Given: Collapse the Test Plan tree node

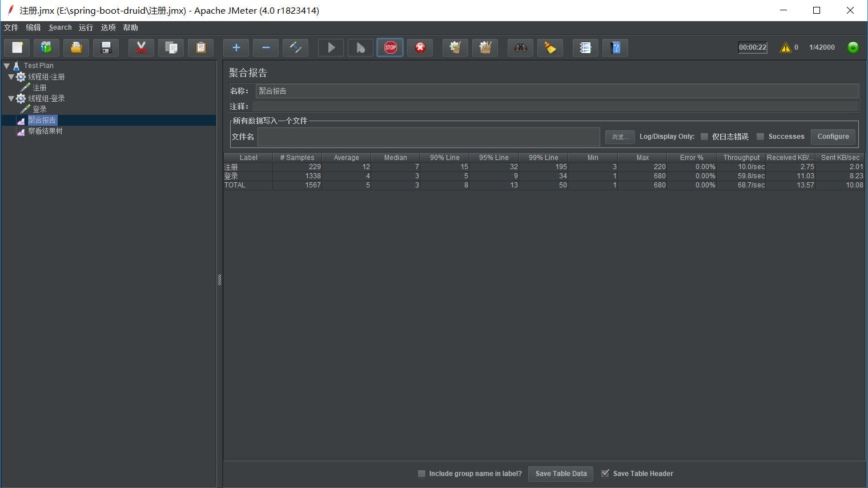Looking at the screenshot, I should click(x=6, y=66).
